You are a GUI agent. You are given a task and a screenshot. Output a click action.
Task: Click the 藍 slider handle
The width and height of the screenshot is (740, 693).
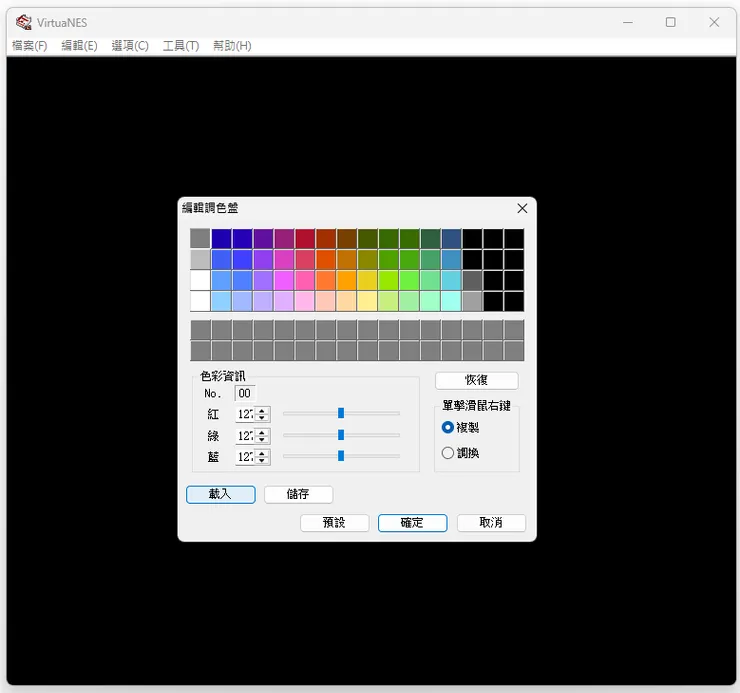coord(341,456)
